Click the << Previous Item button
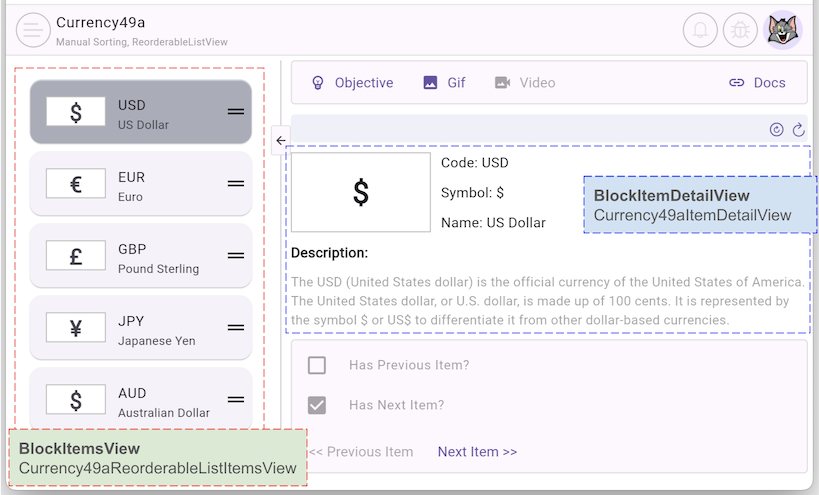Screen dimensions: 819x495 pyautogui.click(x=361, y=452)
